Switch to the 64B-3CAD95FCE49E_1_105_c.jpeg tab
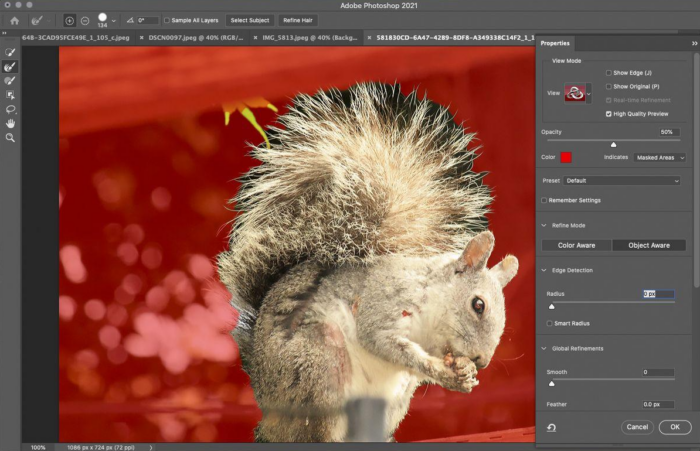Viewport: 700px width, 451px height. (x=75, y=38)
